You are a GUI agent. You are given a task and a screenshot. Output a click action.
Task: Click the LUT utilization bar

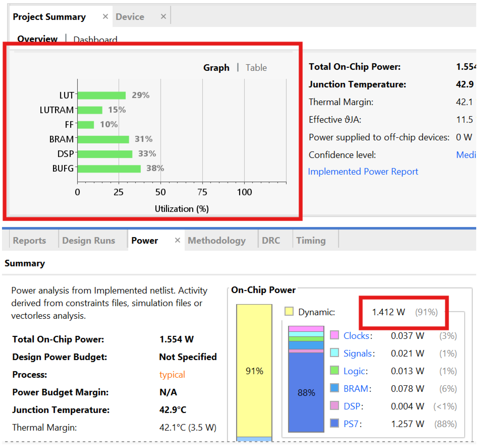(102, 95)
